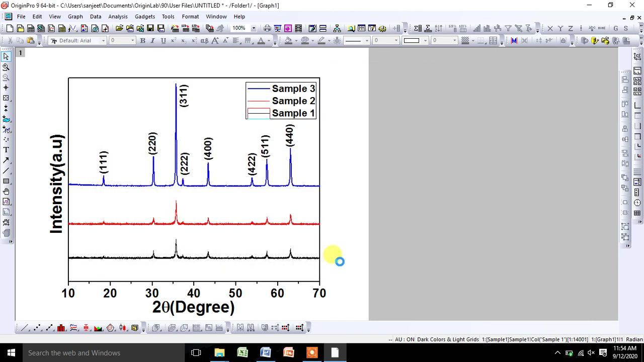Screen dimensions: 644x362
Task: Toggle Bold text formatting
Action: click(x=143, y=41)
